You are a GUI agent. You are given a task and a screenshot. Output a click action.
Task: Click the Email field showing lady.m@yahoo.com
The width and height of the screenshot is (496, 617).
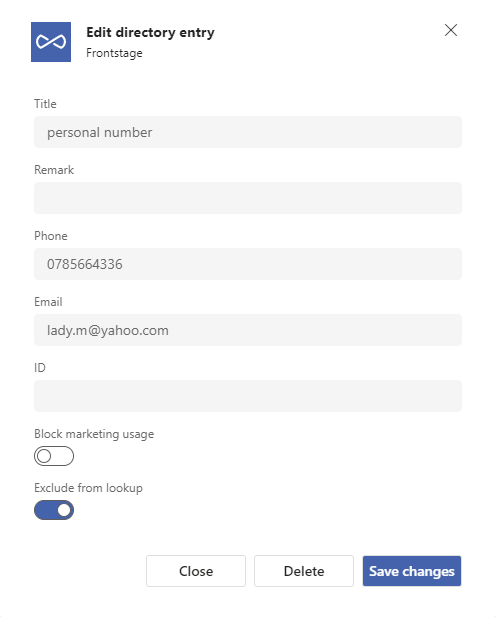pos(248,330)
